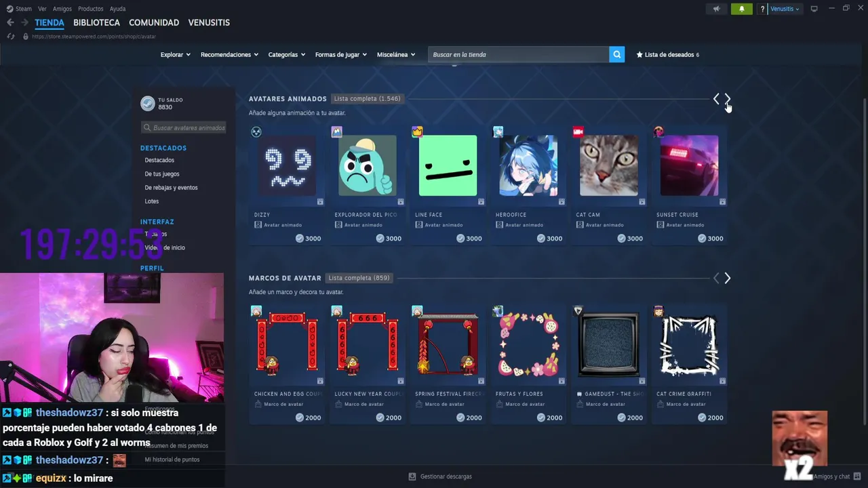Expand the Formas de jugar dropdown
The image size is (868, 488).
(340, 54)
